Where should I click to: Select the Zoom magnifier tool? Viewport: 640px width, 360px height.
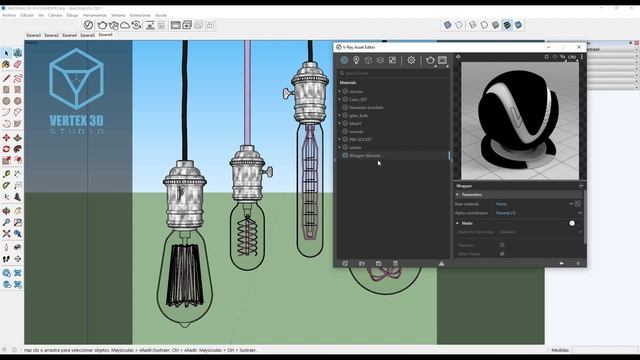click(6, 222)
